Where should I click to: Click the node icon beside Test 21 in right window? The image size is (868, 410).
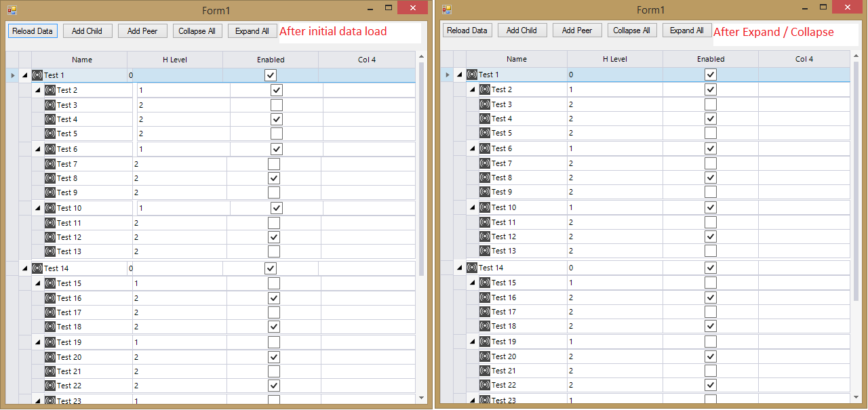tap(485, 371)
